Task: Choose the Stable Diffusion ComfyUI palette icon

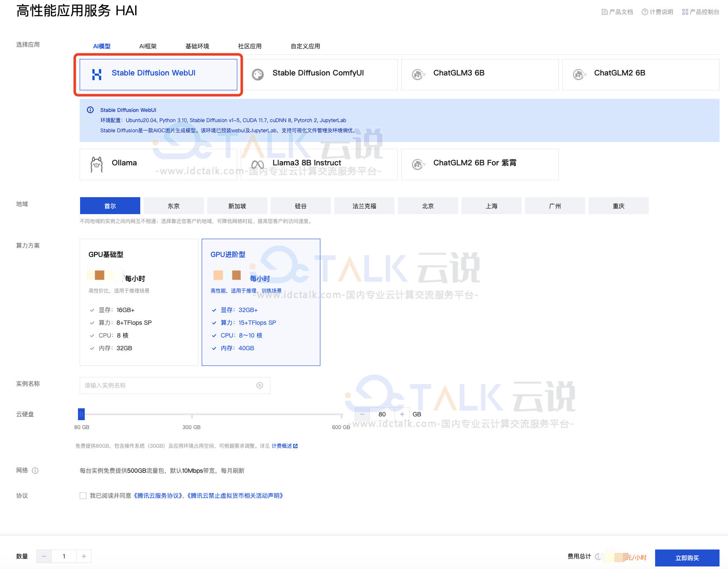Action: point(258,75)
